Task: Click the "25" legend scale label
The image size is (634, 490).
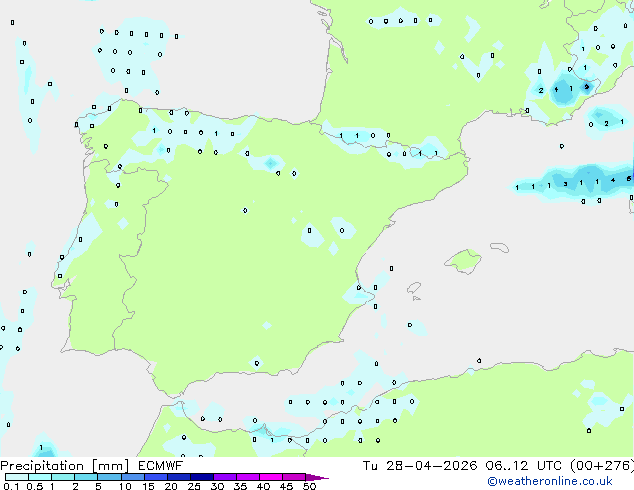Action: click(x=194, y=486)
